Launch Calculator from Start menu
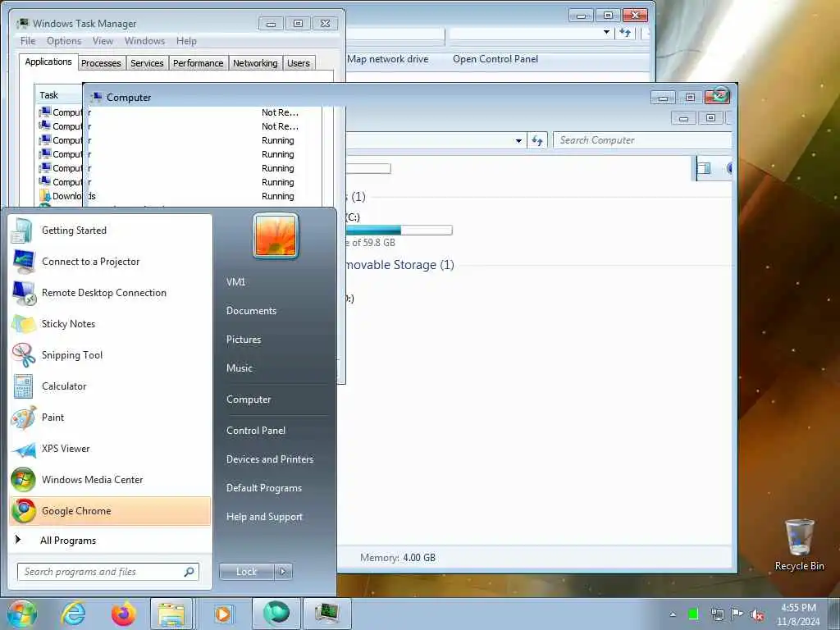This screenshot has width=840, height=630. [111, 386]
